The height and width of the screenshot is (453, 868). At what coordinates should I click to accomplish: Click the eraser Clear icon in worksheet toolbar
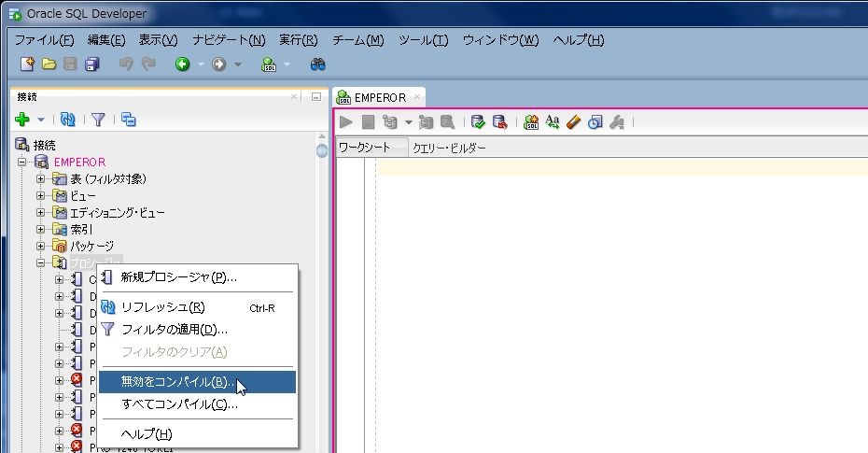tap(574, 121)
